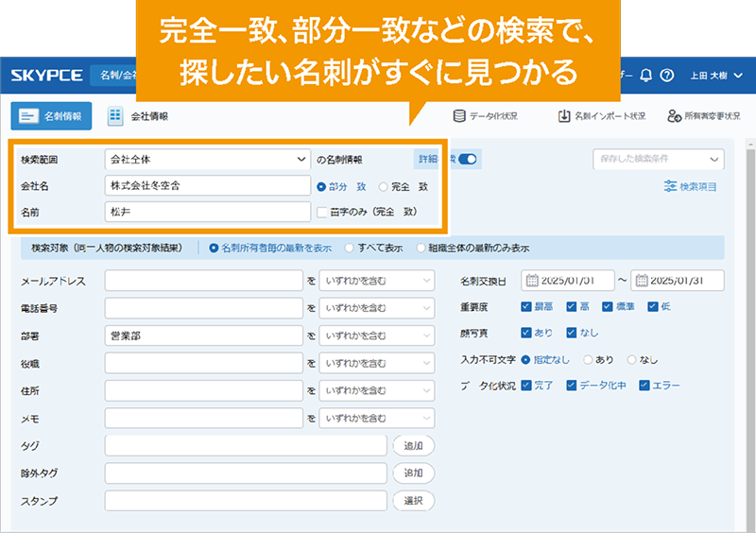Screen dimensions: 756x533
Task: Open the 保存した検索条件 dropdown
Action: (x=658, y=159)
